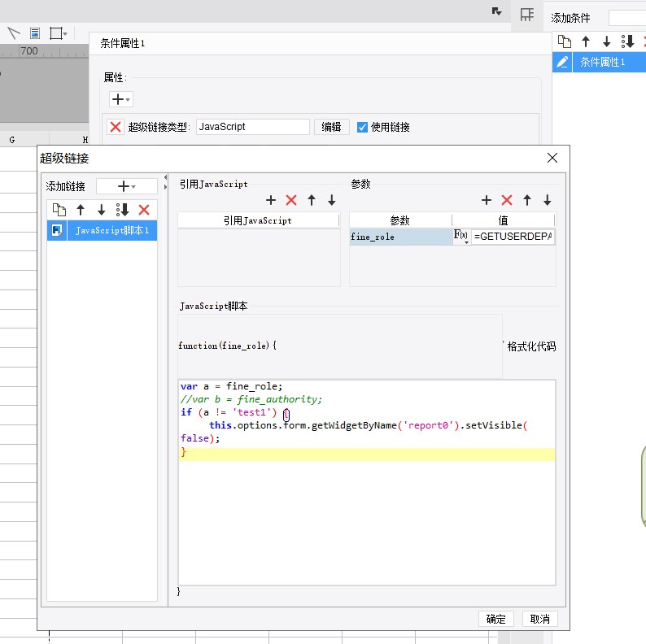Delete the selected parameter fine_role
This screenshot has height=644, width=646.
click(x=507, y=200)
